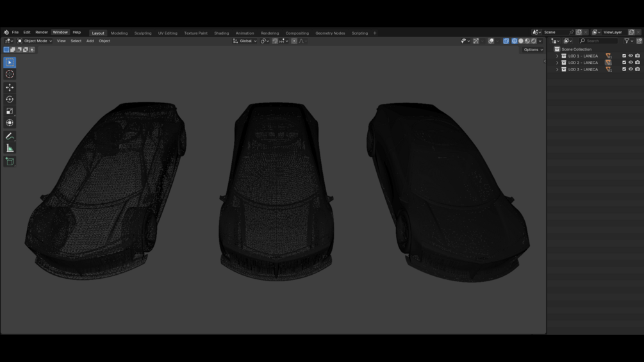
Task: Choose the set new selection mode icon
Action: coord(6,50)
